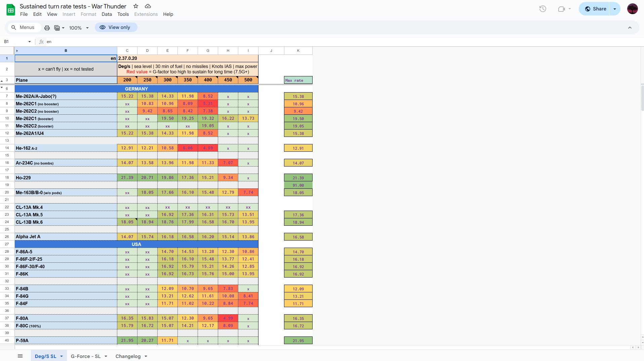Open version history clock icon
The image size is (644, 361).
542,9
